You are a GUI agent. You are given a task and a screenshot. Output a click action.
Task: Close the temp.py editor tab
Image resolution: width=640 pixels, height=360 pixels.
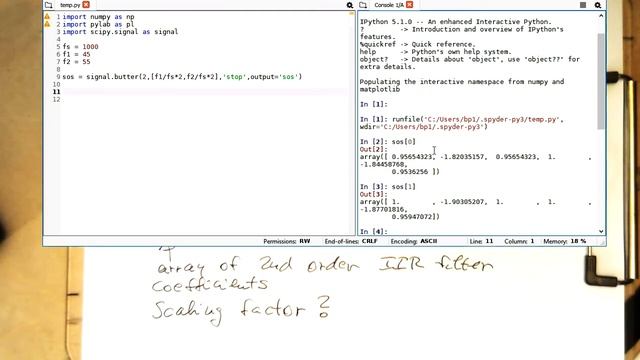tap(86, 4)
